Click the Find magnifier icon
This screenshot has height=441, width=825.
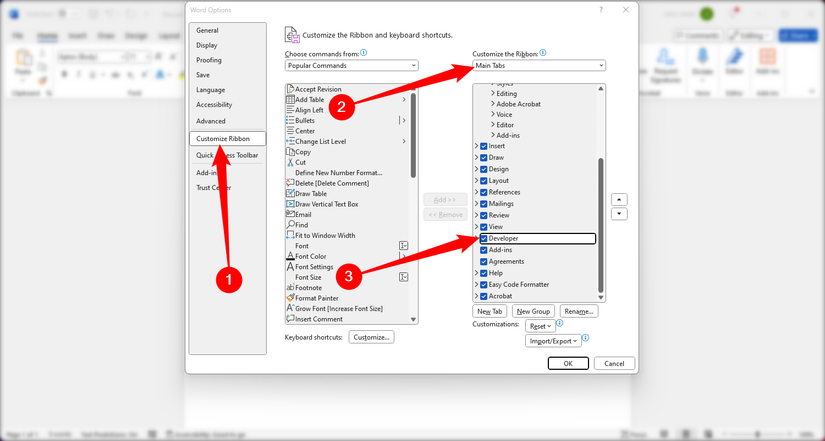pyautogui.click(x=290, y=225)
